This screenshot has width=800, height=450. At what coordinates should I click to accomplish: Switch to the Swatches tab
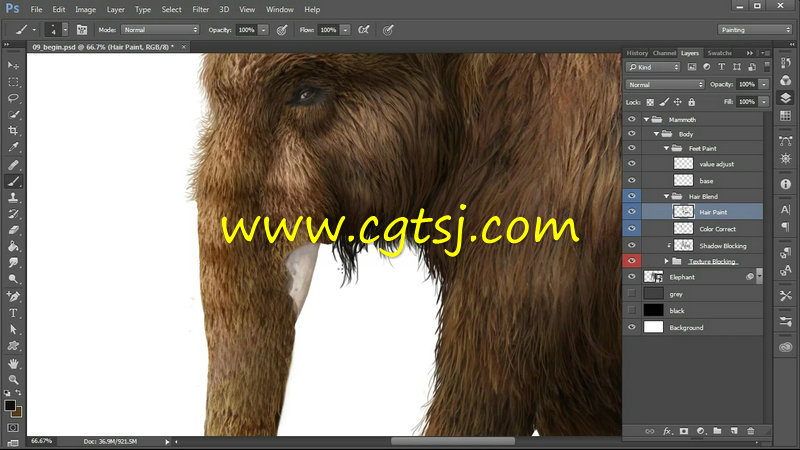tap(719, 53)
